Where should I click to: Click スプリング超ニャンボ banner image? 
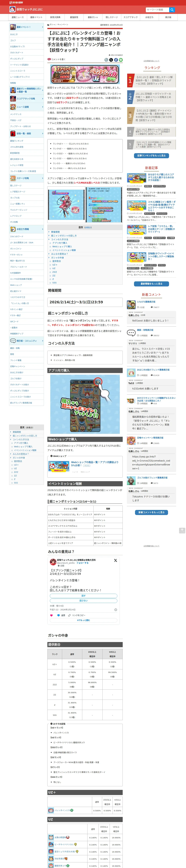(x=85, y=75)
